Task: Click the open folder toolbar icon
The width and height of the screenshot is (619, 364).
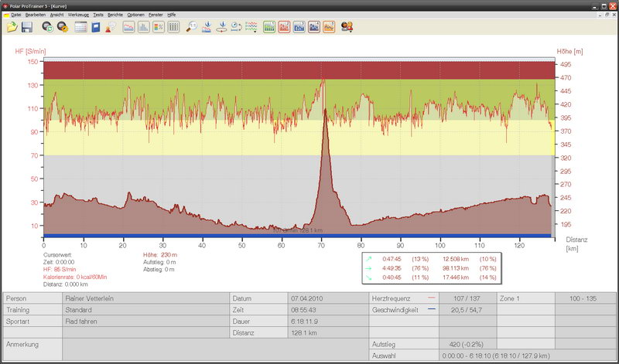Action: [x=12, y=27]
